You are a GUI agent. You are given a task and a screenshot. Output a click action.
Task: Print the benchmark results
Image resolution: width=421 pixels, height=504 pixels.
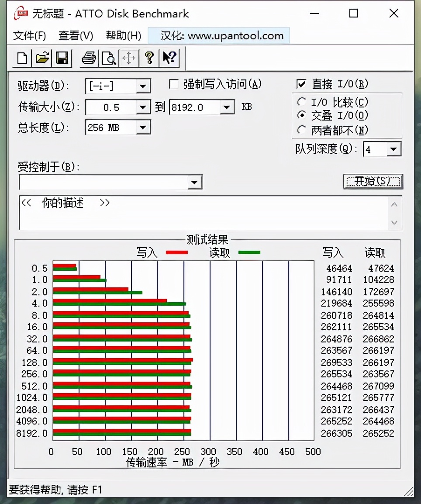[88, 58]
